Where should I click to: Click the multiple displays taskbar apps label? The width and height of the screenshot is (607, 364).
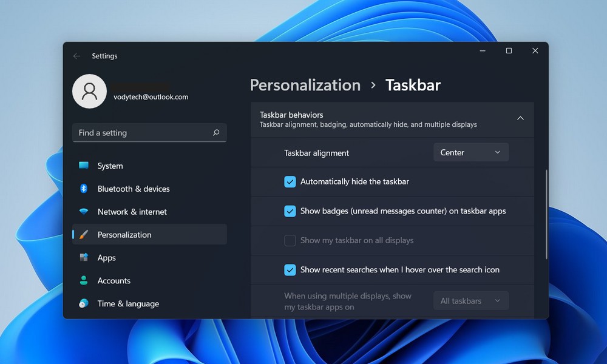coord(348,302)
